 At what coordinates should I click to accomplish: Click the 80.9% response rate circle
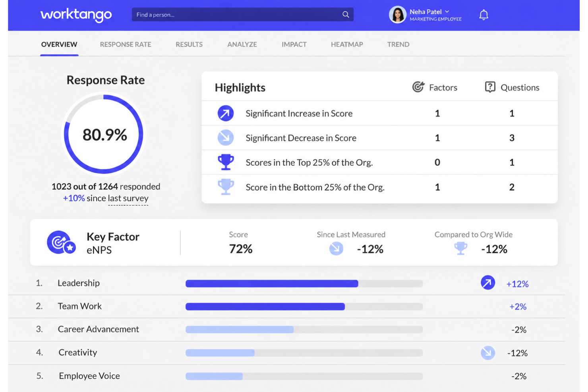(x=104, y=135)
